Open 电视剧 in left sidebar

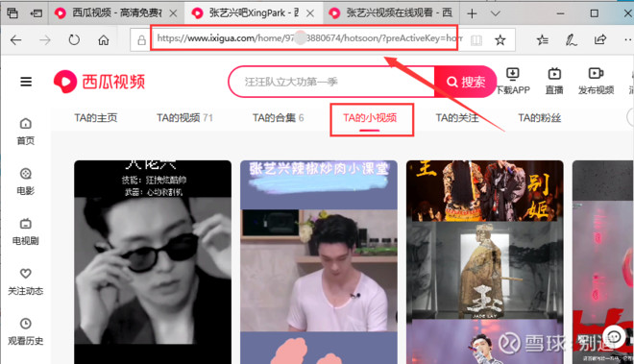[26, 231]
